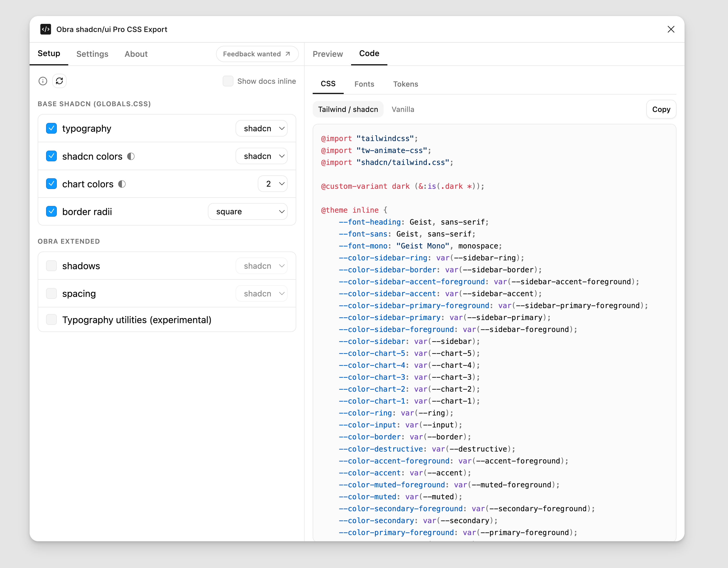Click the refresh icon button
Image resolution: width=728 pixels, height=568 pixels.
coord(59,81)
